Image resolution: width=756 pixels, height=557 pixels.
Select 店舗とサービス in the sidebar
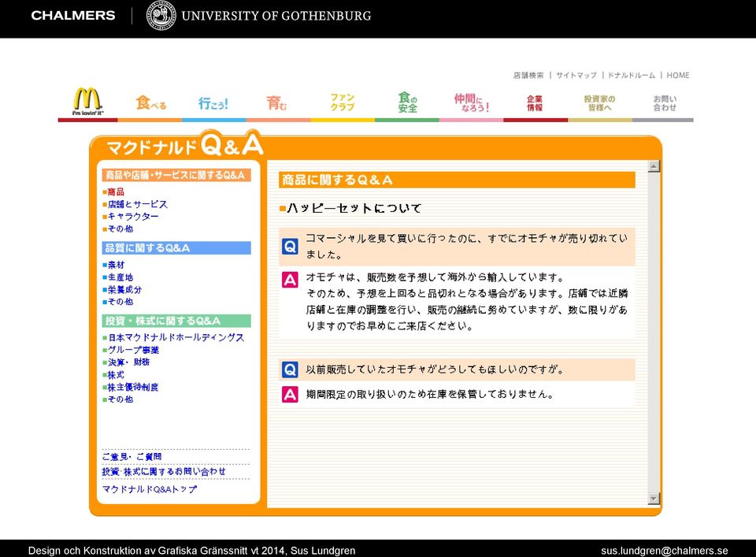[x=137, y=205]
